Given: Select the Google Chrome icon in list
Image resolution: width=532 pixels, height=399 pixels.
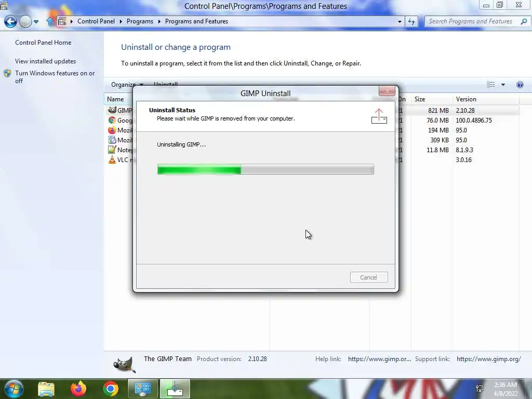Looking at the screenshot, I should point(112,120).
